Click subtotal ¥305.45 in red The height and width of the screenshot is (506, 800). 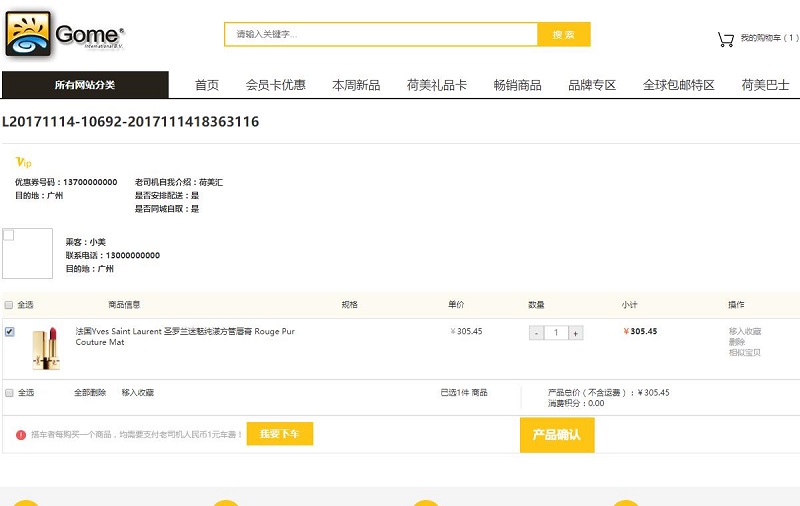(x=640, y=332)
